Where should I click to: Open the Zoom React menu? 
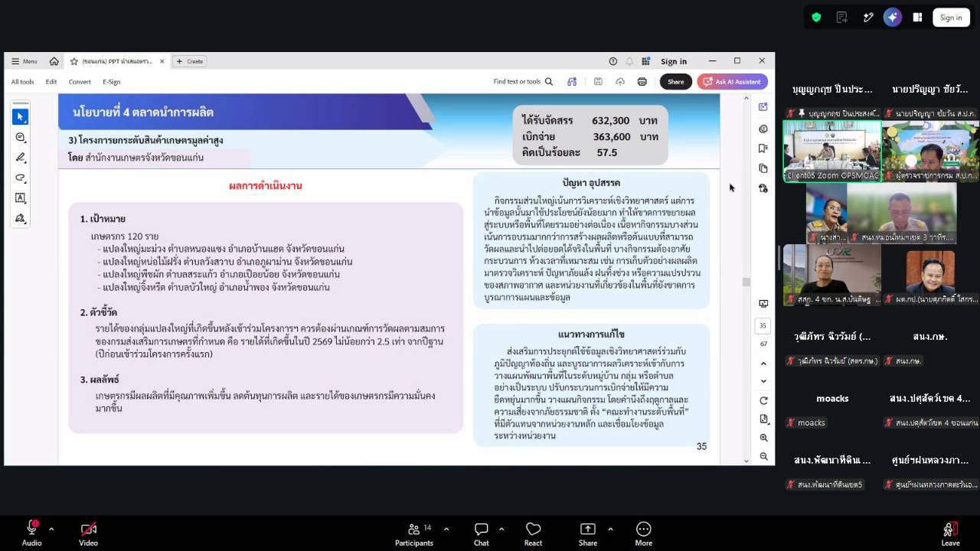click(533, 533)
